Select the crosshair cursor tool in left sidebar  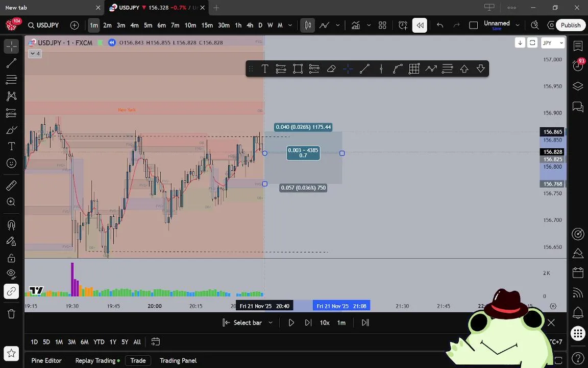(11, 46)
